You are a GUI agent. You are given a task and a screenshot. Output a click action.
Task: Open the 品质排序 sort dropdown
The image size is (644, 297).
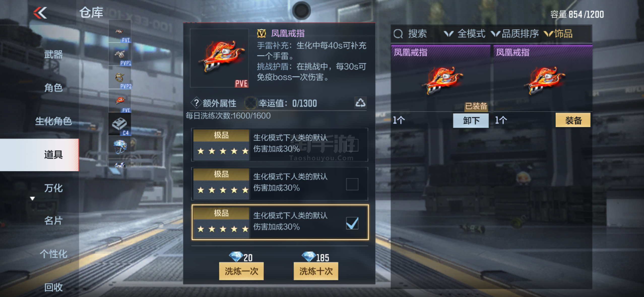(x=515, y=34)
